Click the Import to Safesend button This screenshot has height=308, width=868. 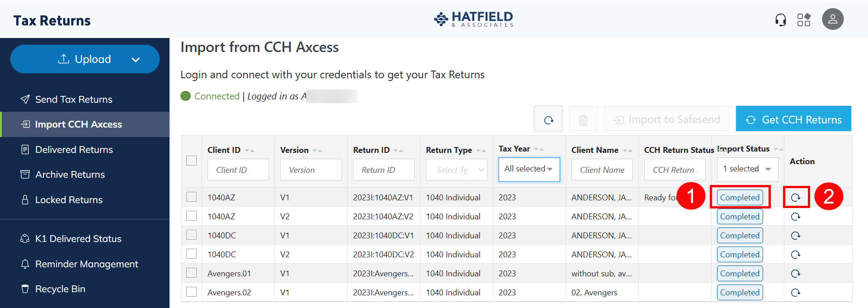666,119
